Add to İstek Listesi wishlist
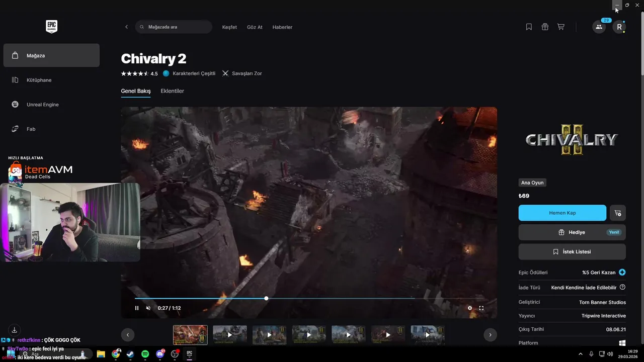 click(x=572, y=251)
